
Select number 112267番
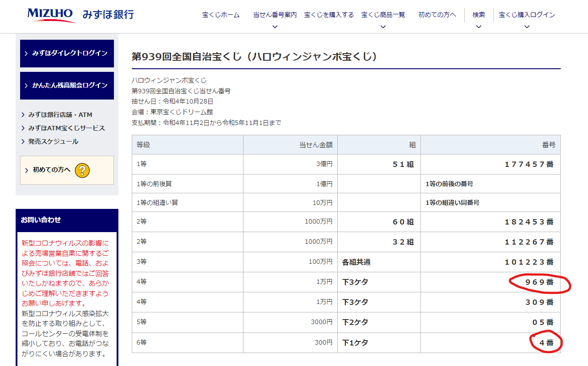(x=529, y=242)
